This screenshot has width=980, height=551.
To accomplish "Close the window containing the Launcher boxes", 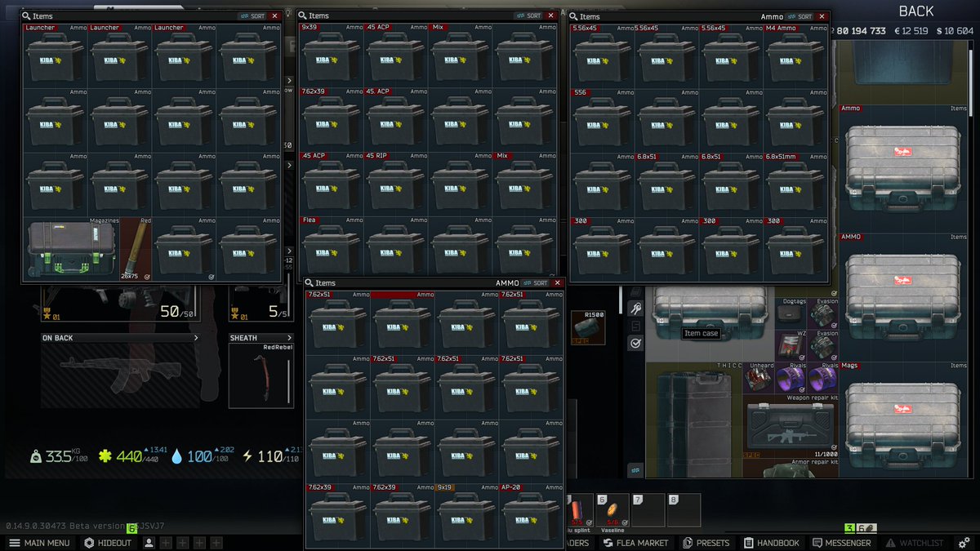I will pyautogui.click(x=274, y=16).
